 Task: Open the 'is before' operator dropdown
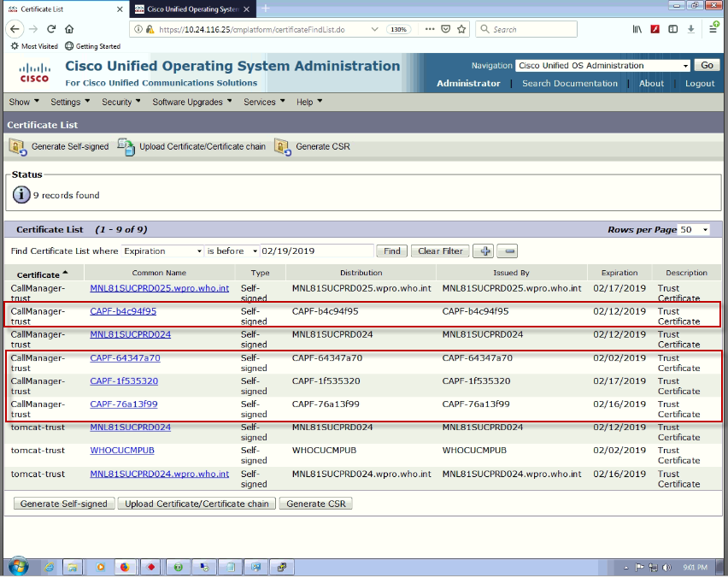click(x=232, y=251)
